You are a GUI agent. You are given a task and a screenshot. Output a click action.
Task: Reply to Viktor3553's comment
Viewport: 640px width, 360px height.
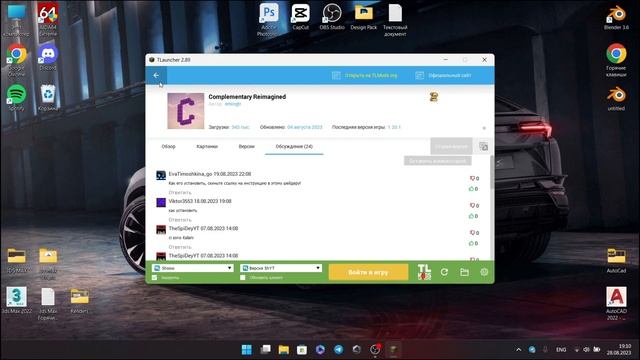pos(180,220)
